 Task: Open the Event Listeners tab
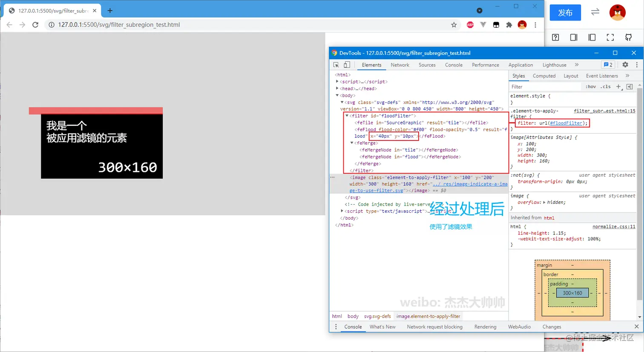point(601,76)
